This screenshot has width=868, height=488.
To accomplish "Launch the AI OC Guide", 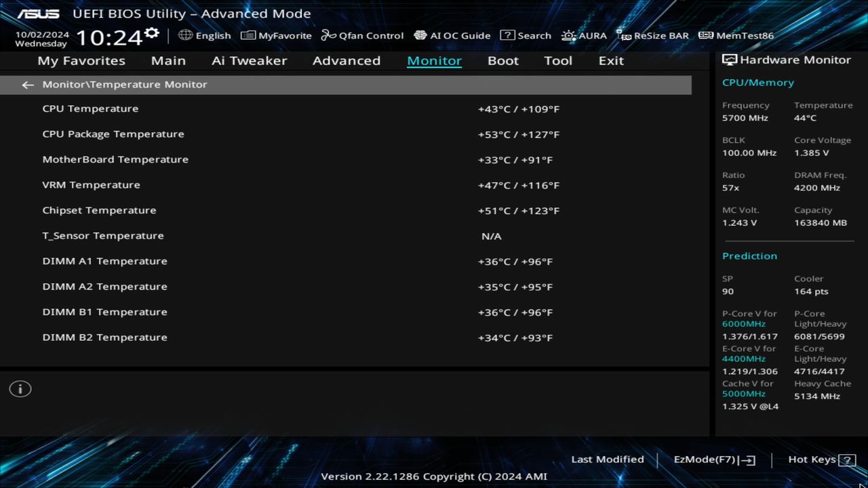I will [452, 35].
